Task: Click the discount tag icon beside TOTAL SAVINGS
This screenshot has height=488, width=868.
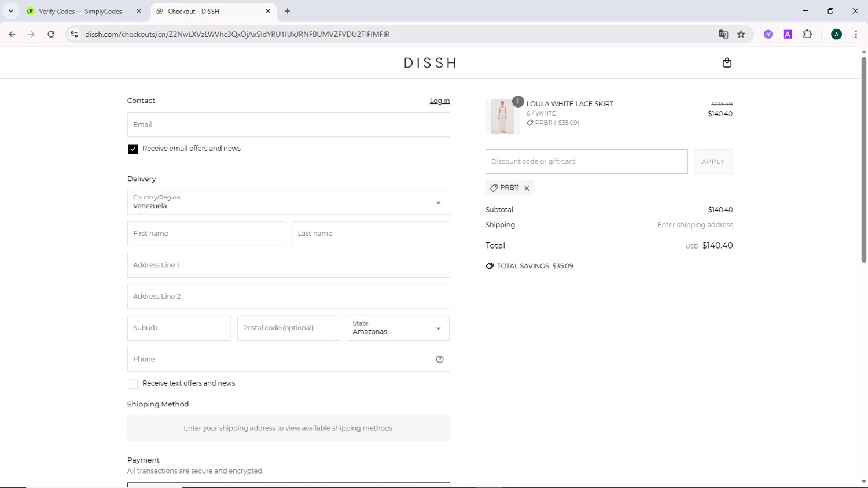Action: coord(490,266)
